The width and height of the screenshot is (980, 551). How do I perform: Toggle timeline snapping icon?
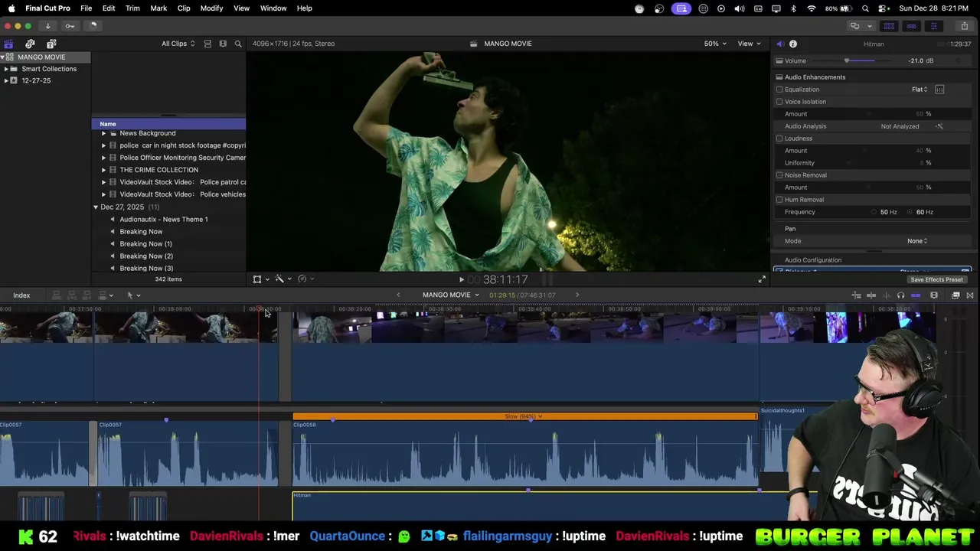click(x=916, y=295)
